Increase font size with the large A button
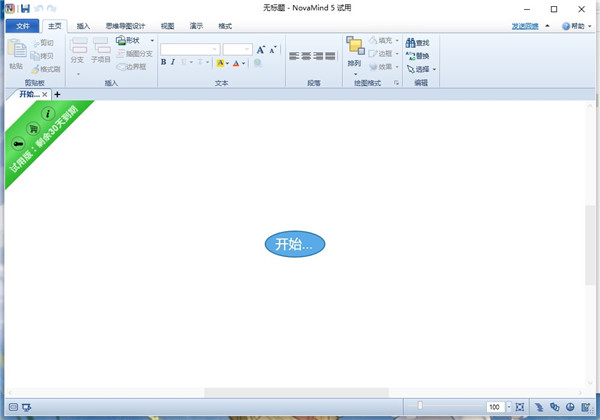 [261, 49]
